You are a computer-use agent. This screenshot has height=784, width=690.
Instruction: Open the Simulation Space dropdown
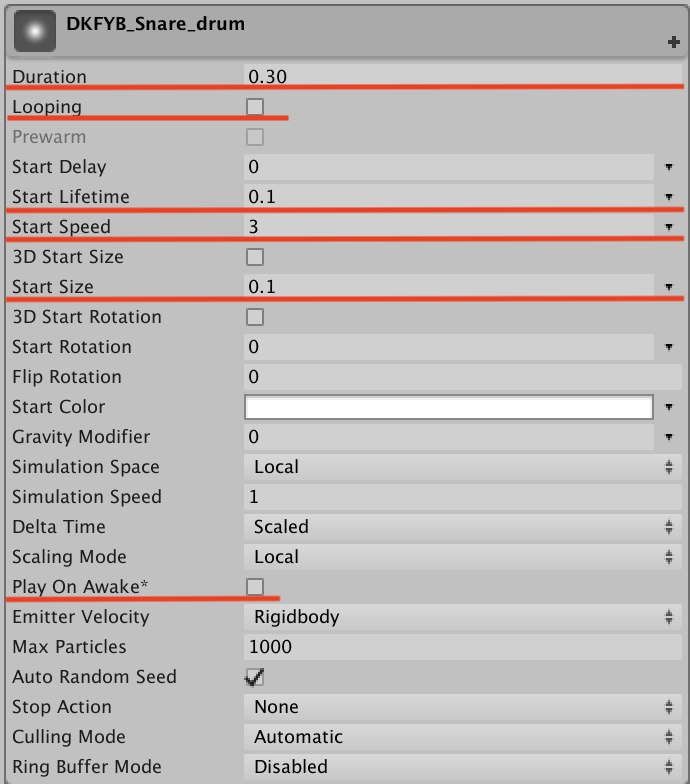pyautogui.click(x=460, y=467)
